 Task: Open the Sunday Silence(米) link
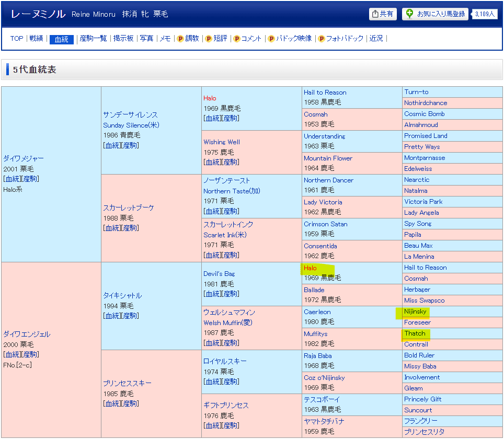point(131,125)
